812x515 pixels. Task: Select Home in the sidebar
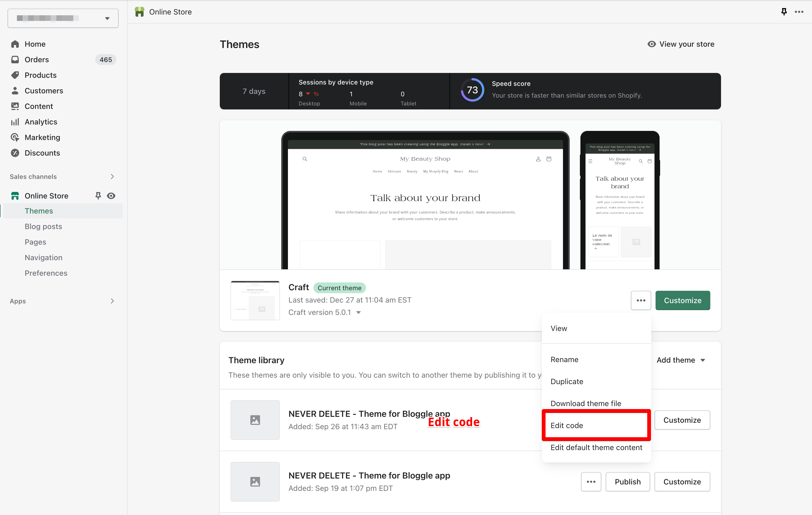[35, 44]
